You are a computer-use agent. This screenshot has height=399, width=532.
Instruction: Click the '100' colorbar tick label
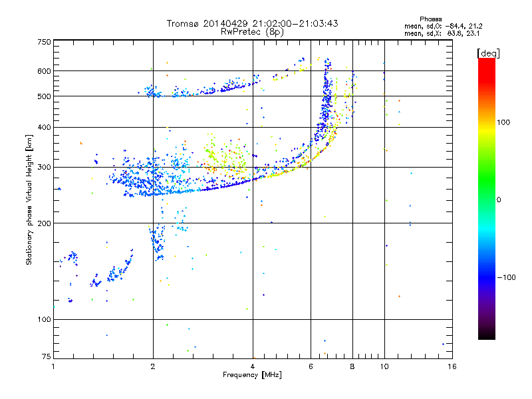503,122
